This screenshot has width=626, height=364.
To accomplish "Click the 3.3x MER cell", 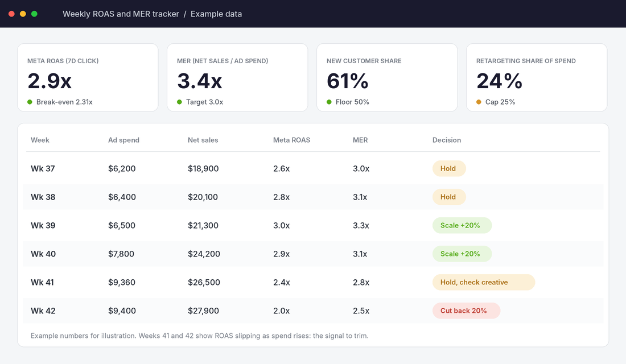I will click(x=361, y=225).
